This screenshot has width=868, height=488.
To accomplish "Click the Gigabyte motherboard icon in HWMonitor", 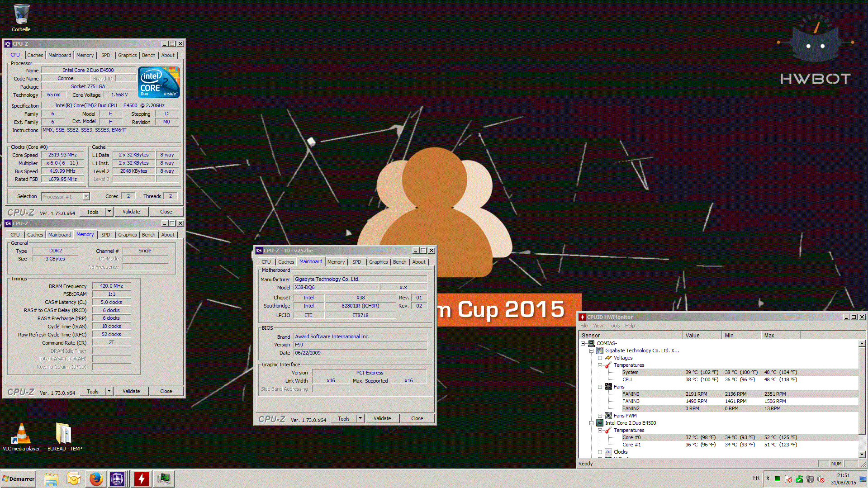I will [600, 351].
